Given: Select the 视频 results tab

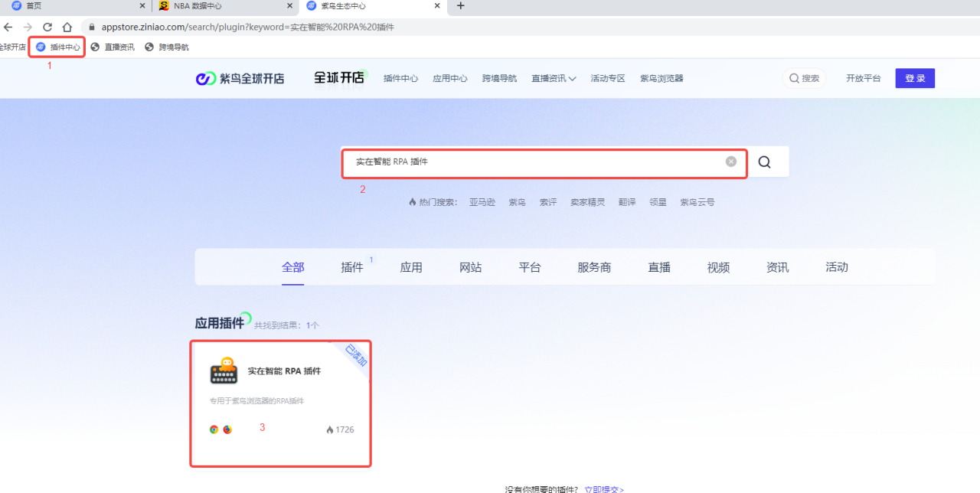Looking at the screenshot, I should 718,267.
